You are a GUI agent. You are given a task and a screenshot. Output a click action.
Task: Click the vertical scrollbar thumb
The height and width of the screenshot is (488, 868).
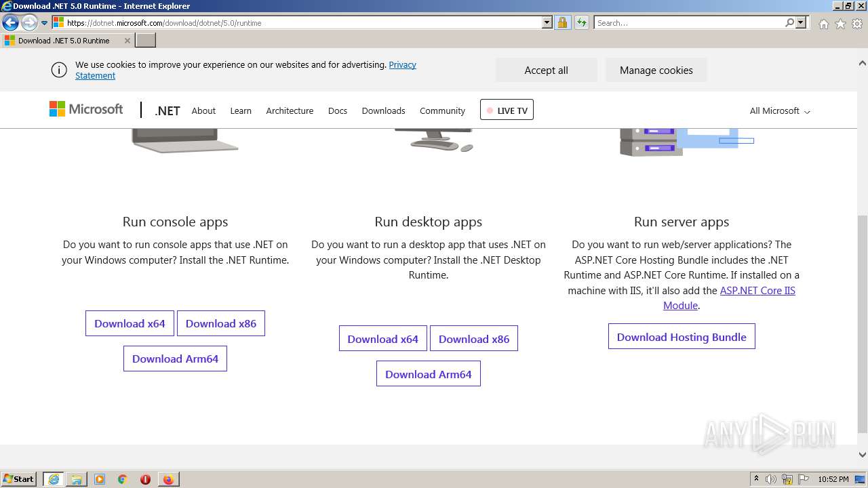862,323
